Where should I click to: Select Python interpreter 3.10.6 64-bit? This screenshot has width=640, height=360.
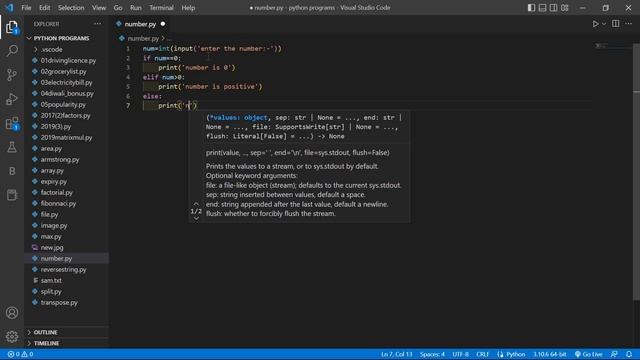point(549,354)
